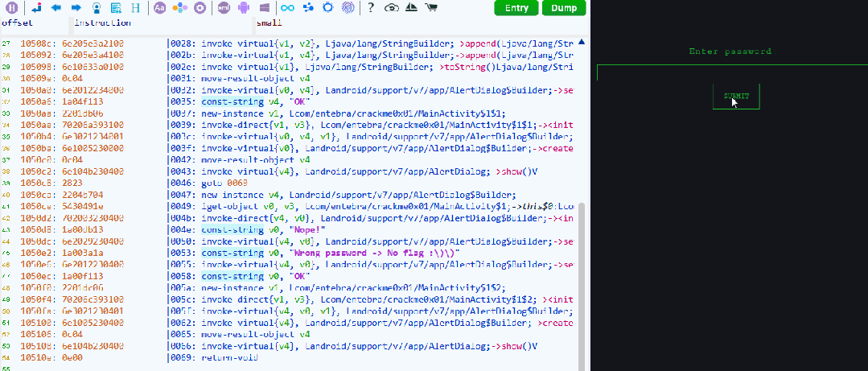Click the green Dump button
The height and width of the screenshot is (371, 868).
564,8
